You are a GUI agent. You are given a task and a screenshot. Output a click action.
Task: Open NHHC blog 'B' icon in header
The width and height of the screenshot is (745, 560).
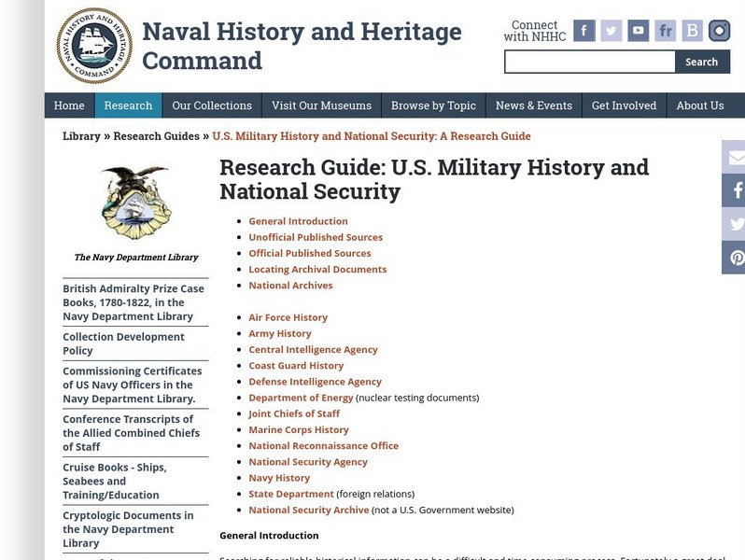(693, 31)
